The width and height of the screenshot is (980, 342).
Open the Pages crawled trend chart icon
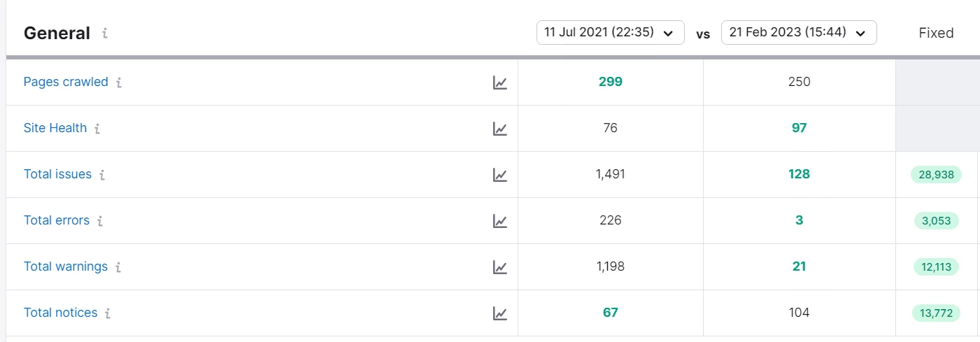pos(499,83)
